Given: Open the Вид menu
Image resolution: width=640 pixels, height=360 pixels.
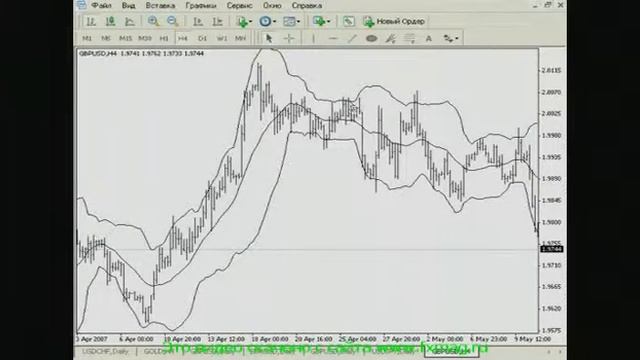Looking at the screenshot, I should click(x=129, y=6).
